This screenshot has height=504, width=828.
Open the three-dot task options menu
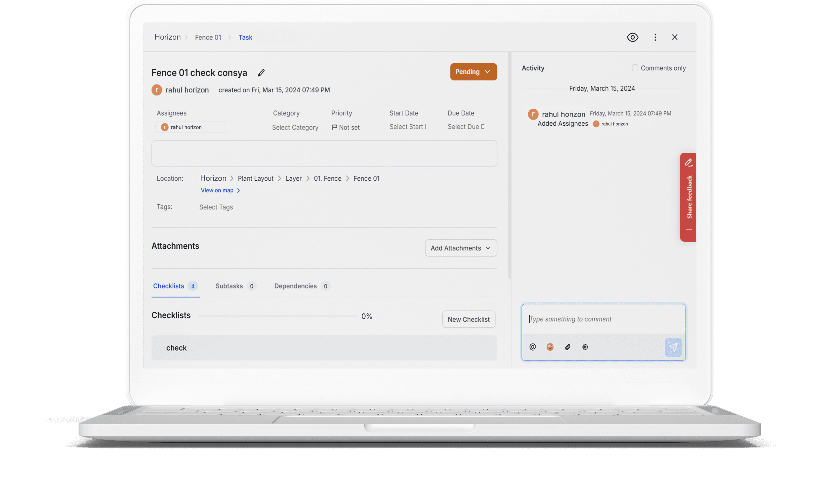[x=655, y=37]
